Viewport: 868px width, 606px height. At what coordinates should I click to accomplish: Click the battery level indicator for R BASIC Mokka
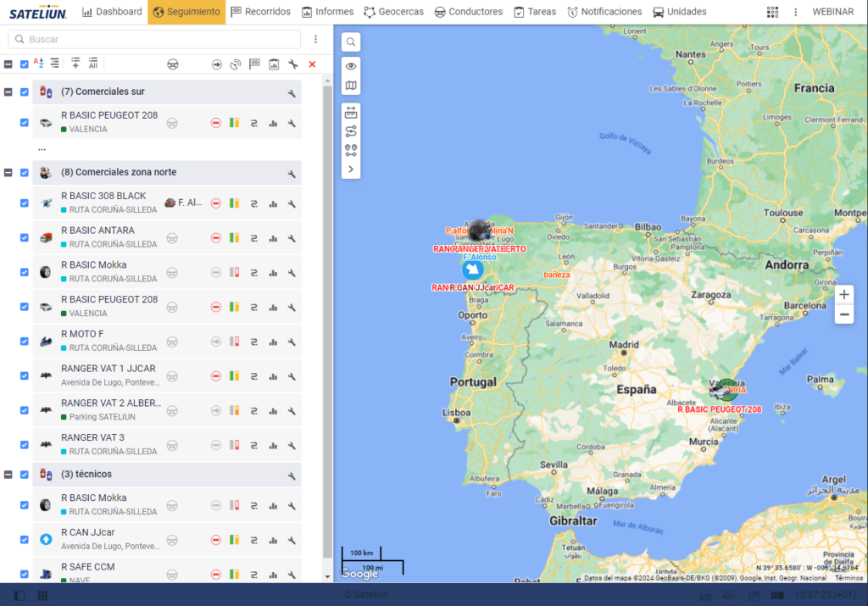click(x=235, y=273)
